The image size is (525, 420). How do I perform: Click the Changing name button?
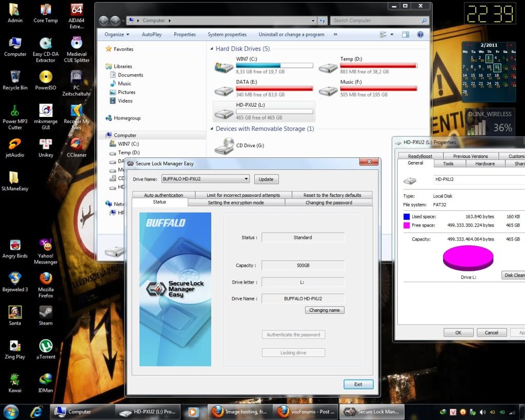[325, 310]
